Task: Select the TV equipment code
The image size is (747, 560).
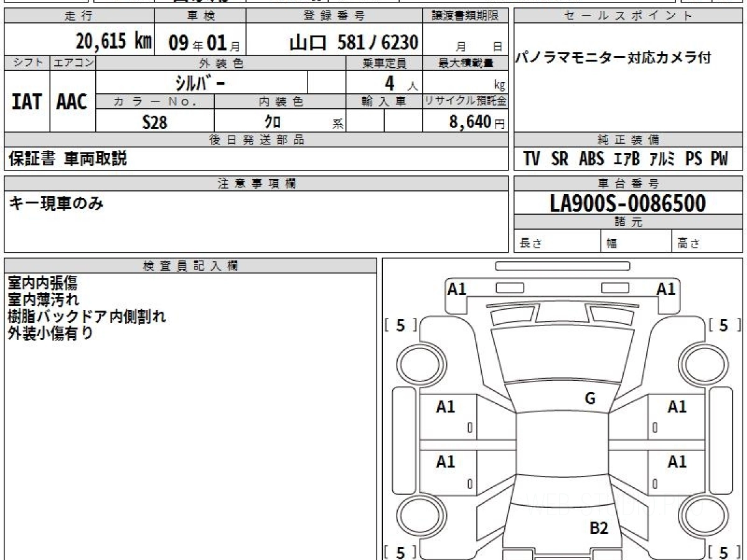Action: coord(532,159)
